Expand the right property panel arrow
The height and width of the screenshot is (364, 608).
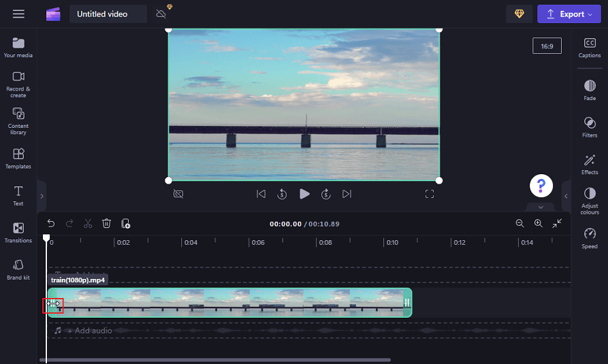point(566,196)
